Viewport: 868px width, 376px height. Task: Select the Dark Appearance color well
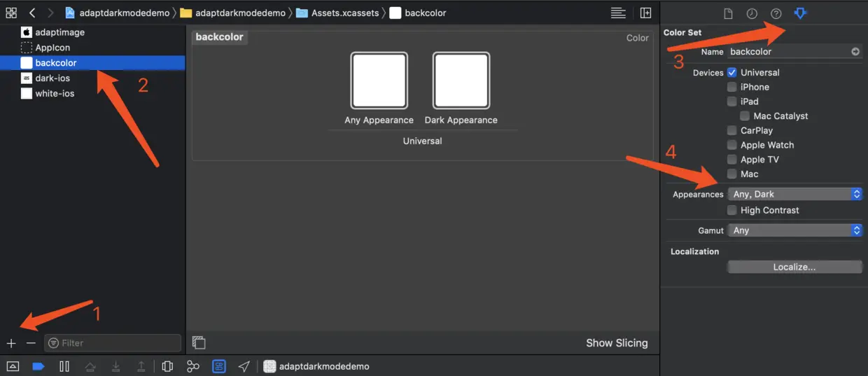click(x=461, y=81)
